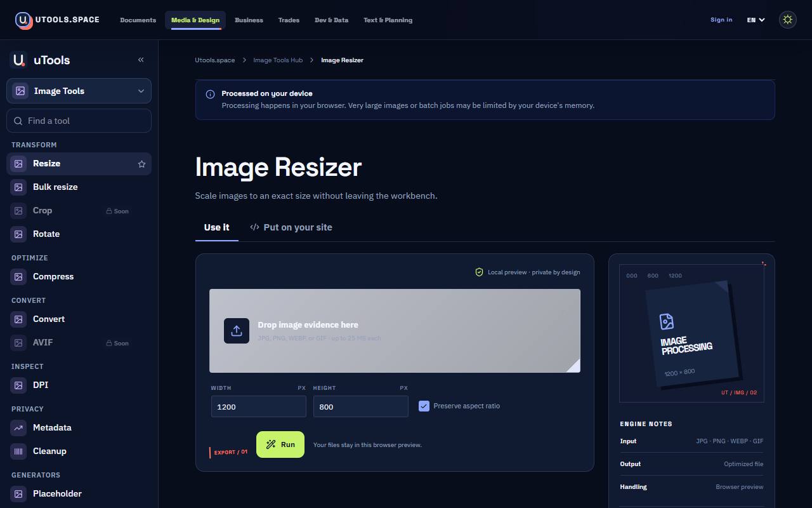Image resolution: width=812 pixels, height=508 pixels.
Task: Go to Image Tools Hub breadcrumb
Action: 278,60
